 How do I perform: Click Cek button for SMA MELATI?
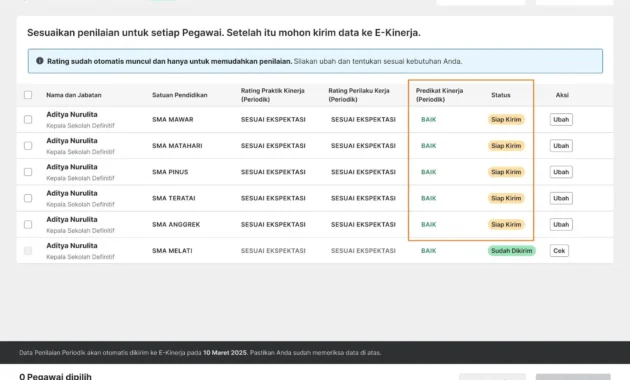point(559,251)
